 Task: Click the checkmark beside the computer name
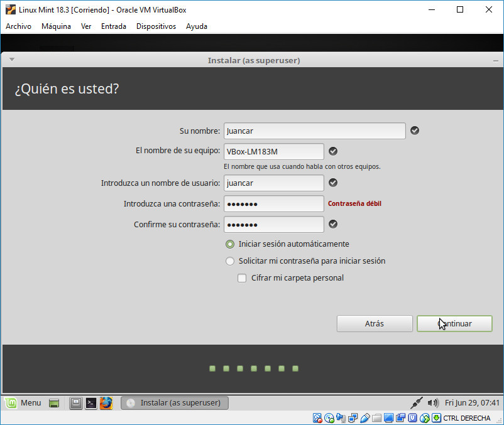(x=333, y=151)
